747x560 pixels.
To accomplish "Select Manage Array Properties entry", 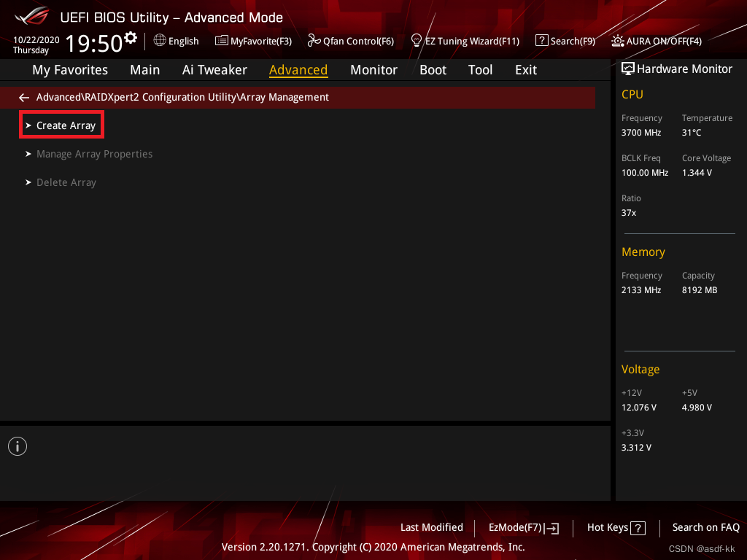I will pyautogui.click(x=94, y=155).
